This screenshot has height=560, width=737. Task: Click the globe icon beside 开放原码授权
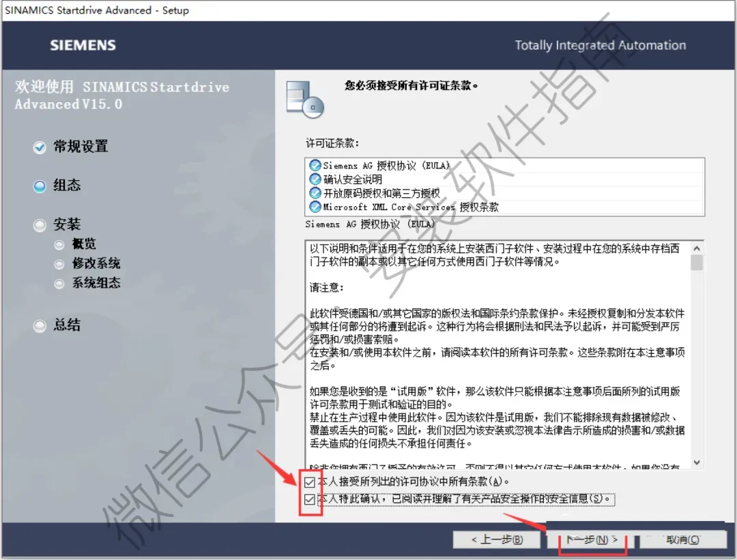[x=315, y=192]
